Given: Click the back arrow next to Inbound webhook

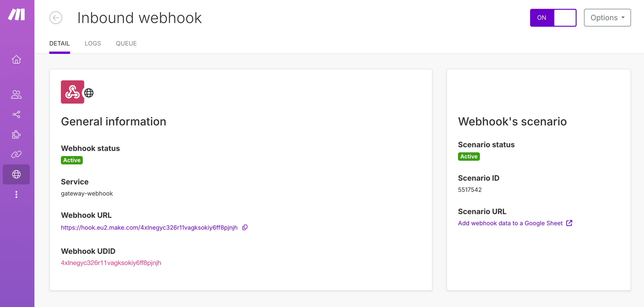Looking at the screenshot, I should [55, 18].
